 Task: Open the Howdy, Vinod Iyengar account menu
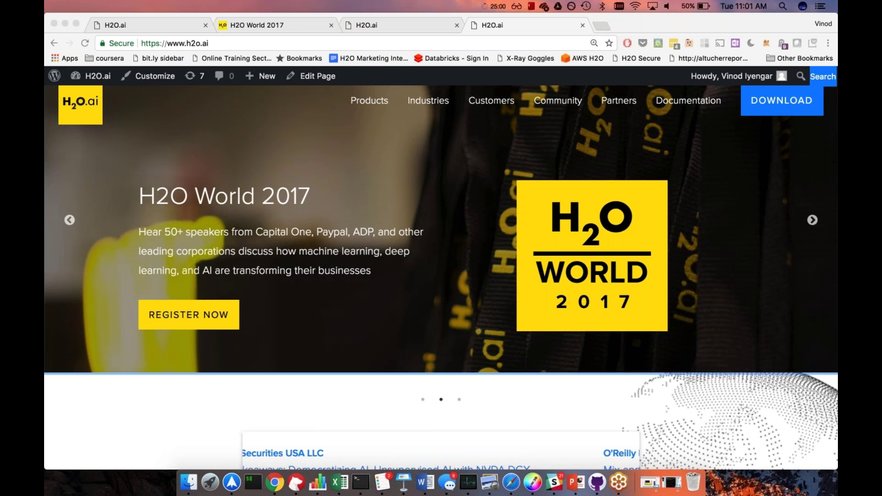[x=738, y=76]
